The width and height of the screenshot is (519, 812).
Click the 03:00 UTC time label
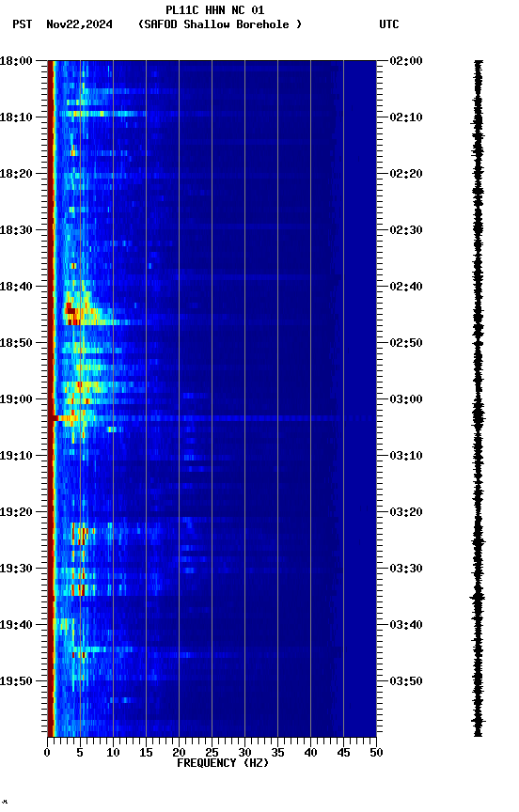pos(406,399)
